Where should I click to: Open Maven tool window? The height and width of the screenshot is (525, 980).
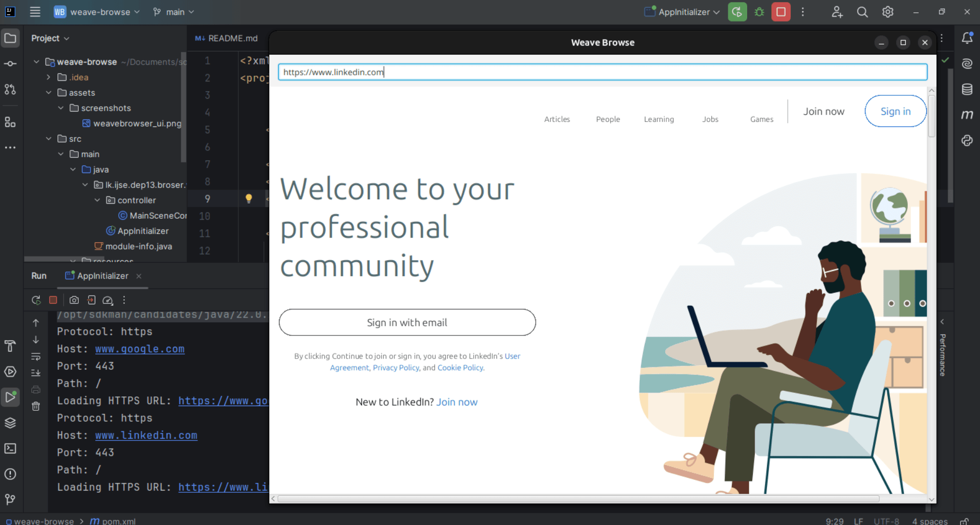pos(967,115)
